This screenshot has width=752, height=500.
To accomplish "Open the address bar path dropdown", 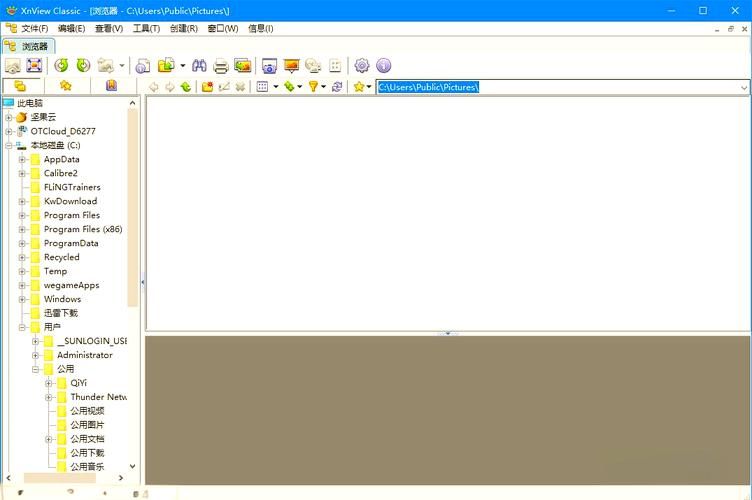I will 744,87.
